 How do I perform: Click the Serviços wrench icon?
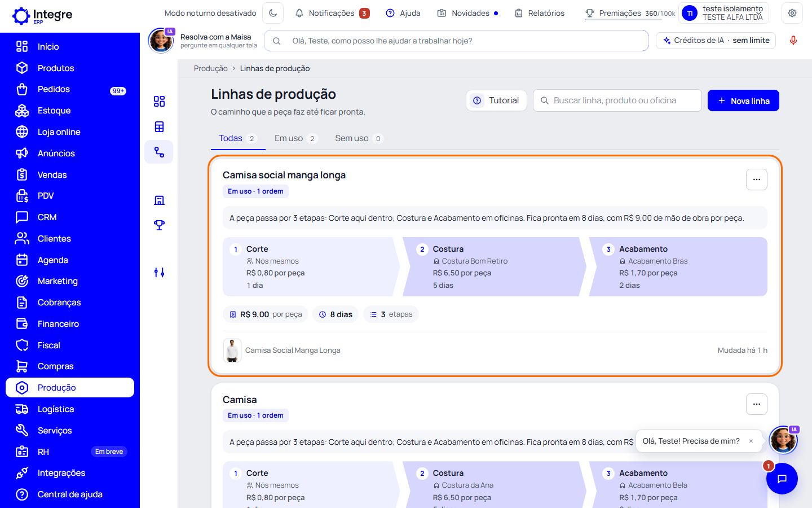[x=22, y=431]
